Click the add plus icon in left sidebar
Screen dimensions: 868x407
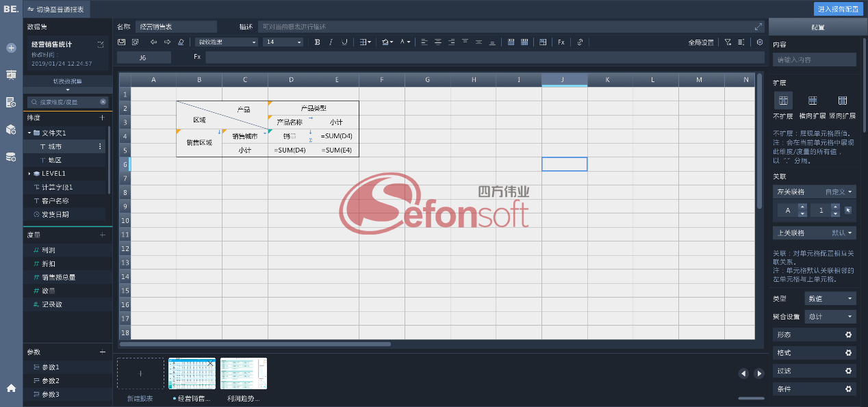pos(11,48)
